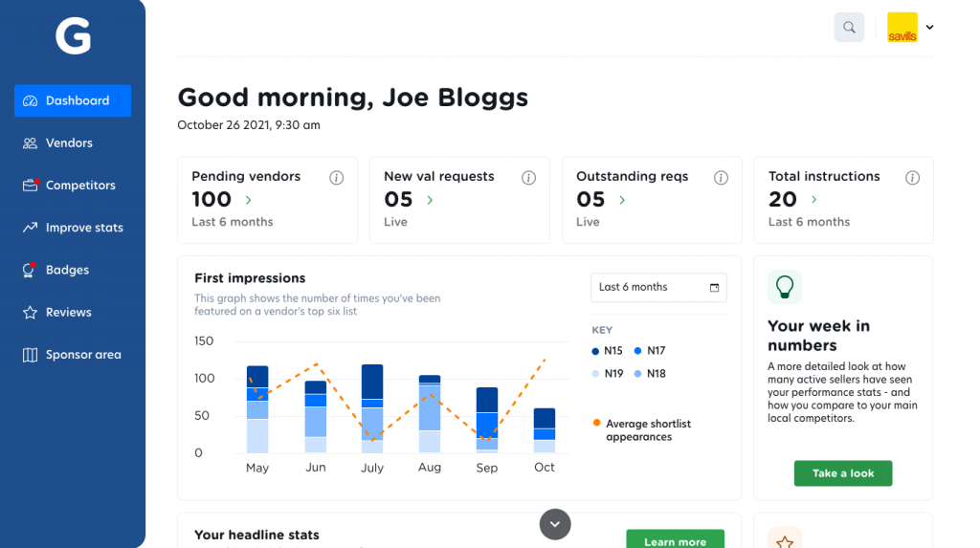
Task: Open the Savills account dropdown arrow
Action: tap(929, 28)
